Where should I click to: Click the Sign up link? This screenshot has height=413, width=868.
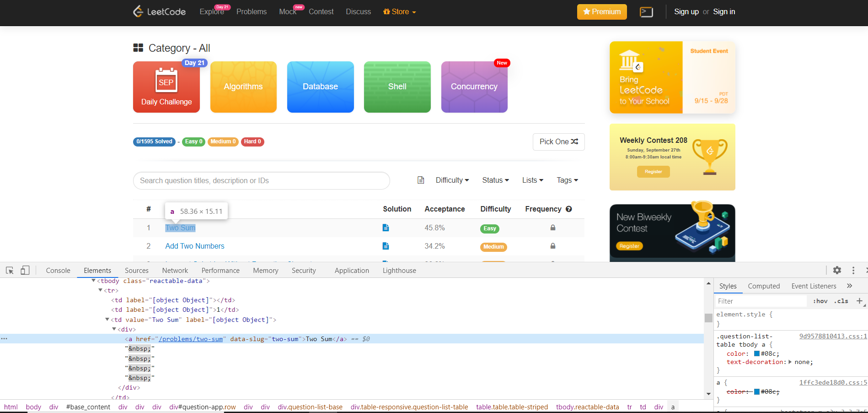pyautogui.click(x=686, y=12)
